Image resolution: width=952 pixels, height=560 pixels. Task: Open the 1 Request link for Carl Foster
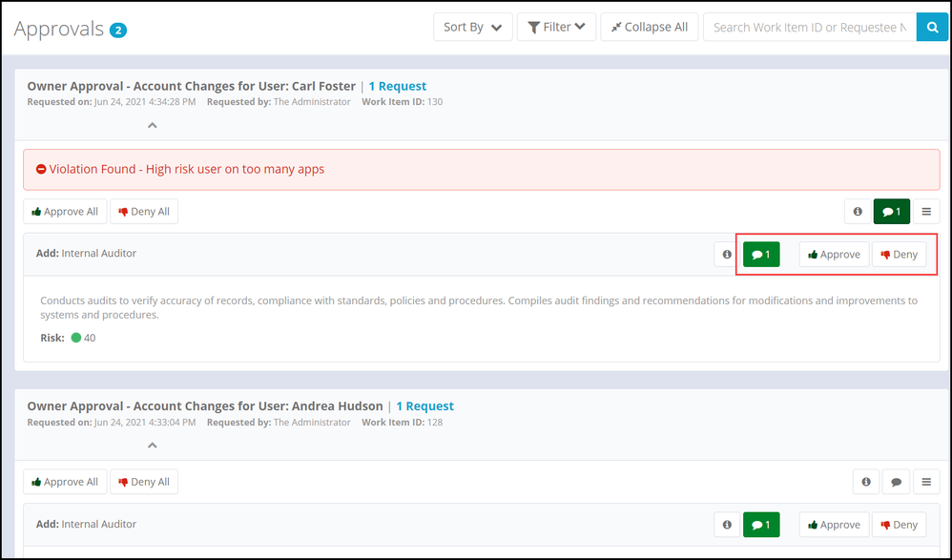pyautogui.click(x=397, y=87)
